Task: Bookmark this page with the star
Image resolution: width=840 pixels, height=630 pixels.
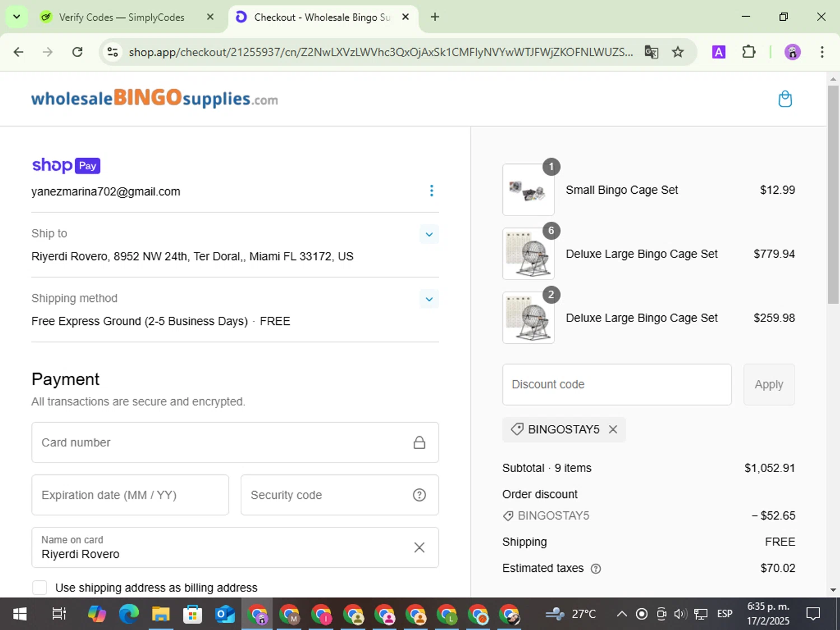Action: tap(678, 52)
